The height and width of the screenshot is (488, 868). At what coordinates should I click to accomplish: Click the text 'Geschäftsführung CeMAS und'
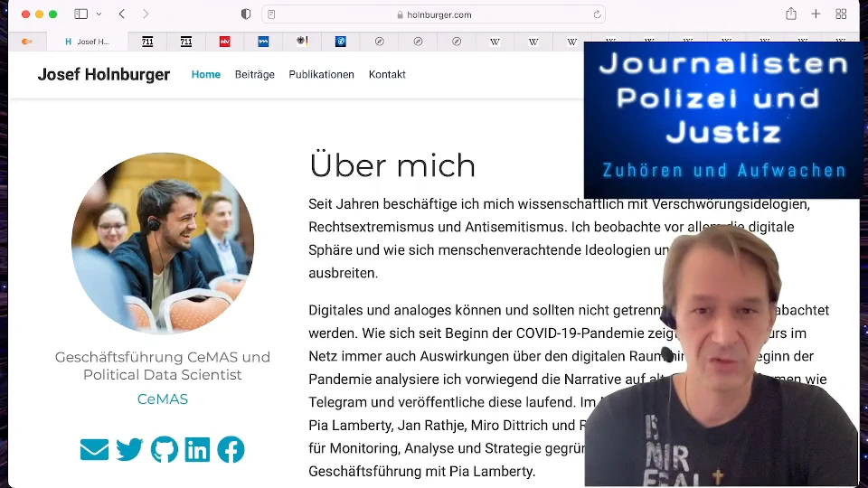(x=163, y=357)
